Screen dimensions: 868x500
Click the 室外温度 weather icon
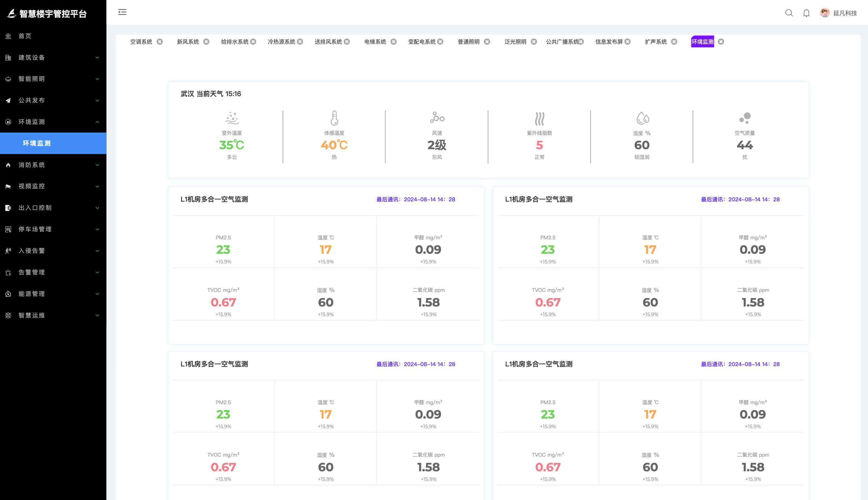232,118
